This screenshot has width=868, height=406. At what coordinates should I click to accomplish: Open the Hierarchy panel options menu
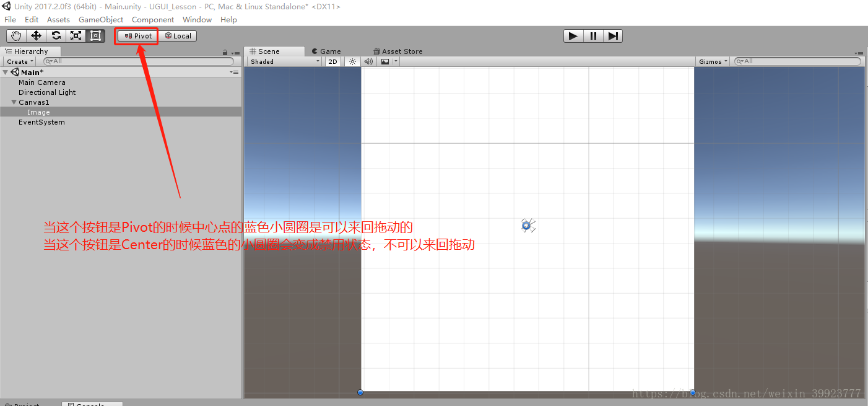click(235, 53)
